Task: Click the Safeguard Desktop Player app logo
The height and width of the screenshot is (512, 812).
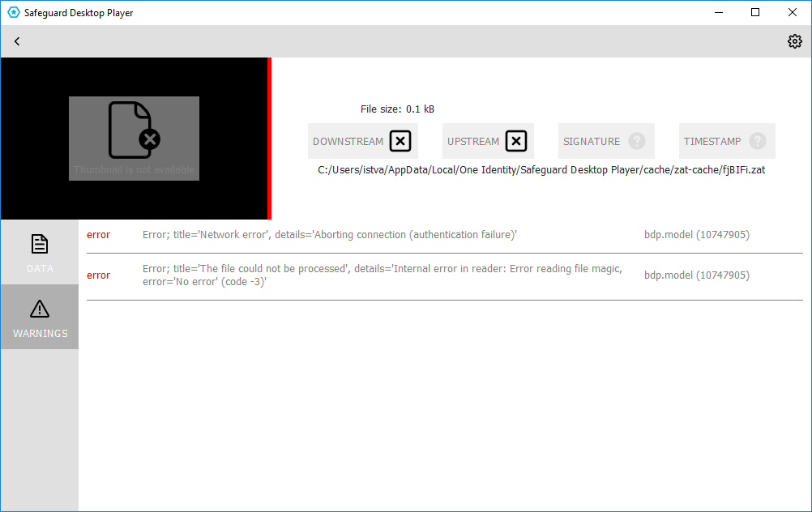Action: click(x=14, y=12)
